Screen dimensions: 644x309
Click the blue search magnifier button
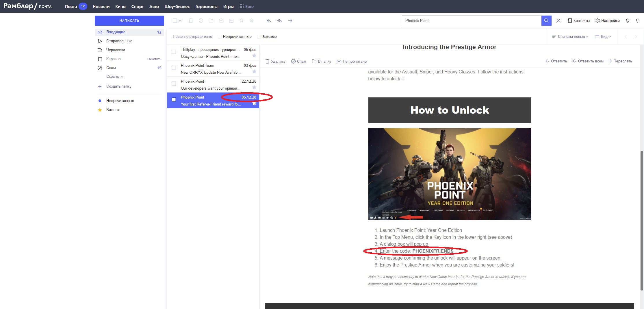546,21
